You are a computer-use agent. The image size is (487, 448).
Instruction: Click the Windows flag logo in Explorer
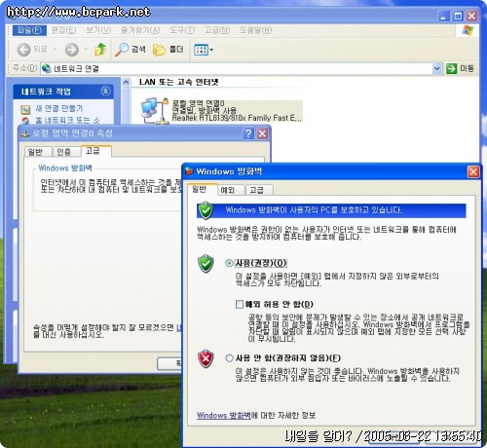coord(468,30)
